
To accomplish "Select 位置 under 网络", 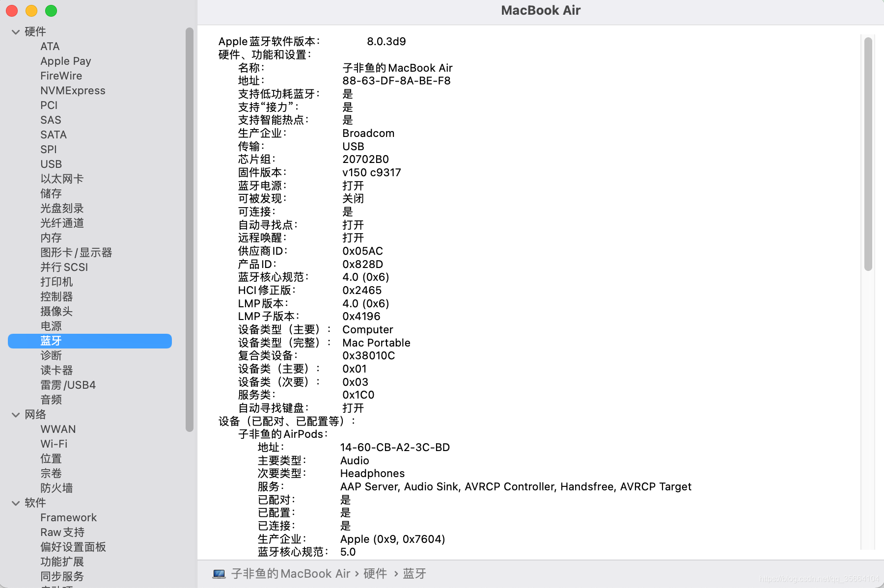I will [51, 459].
